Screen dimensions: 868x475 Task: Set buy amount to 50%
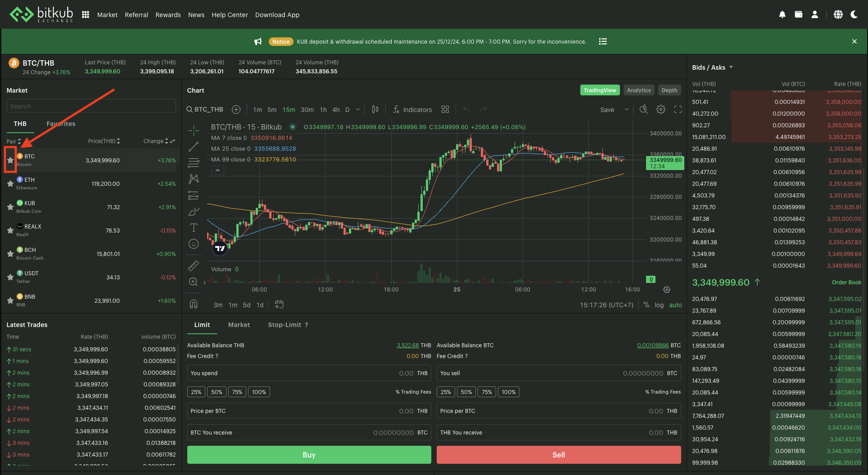pos(217,392)
